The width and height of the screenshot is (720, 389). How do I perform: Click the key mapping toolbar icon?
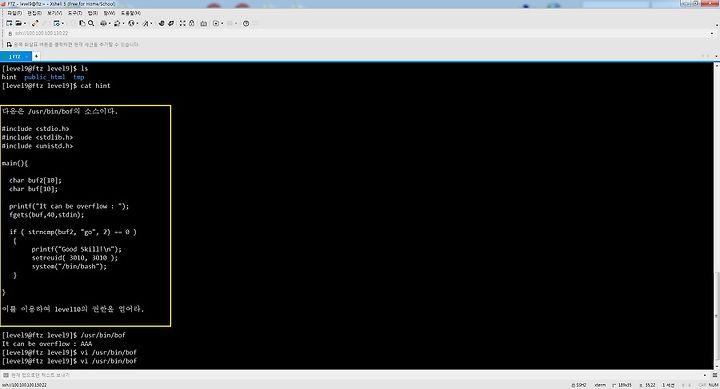203,23
